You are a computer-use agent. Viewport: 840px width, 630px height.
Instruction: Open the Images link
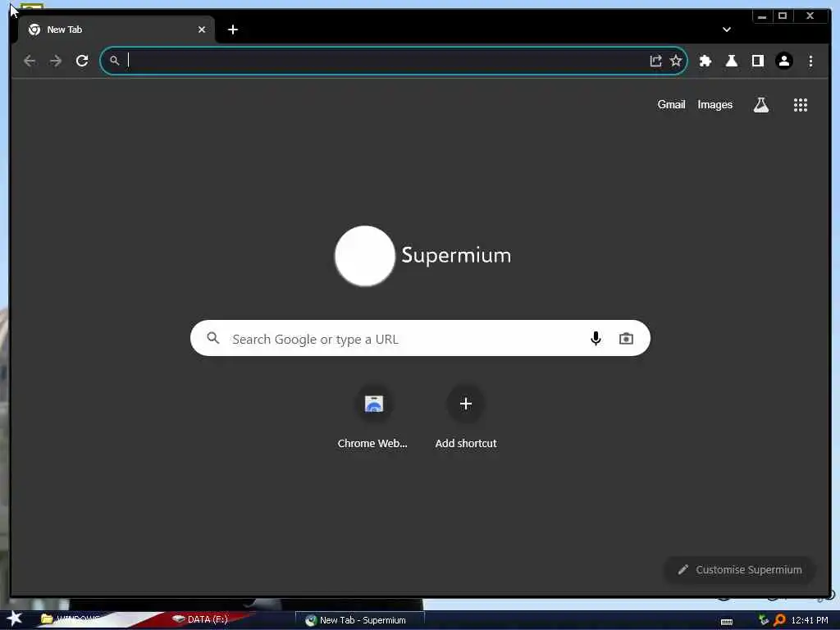714,104
